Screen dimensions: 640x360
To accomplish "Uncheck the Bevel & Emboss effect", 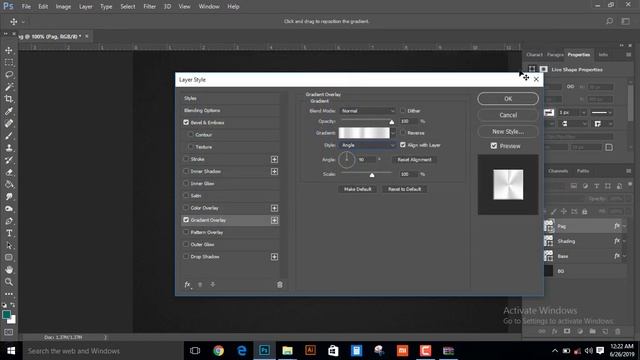I will point(186,122).
